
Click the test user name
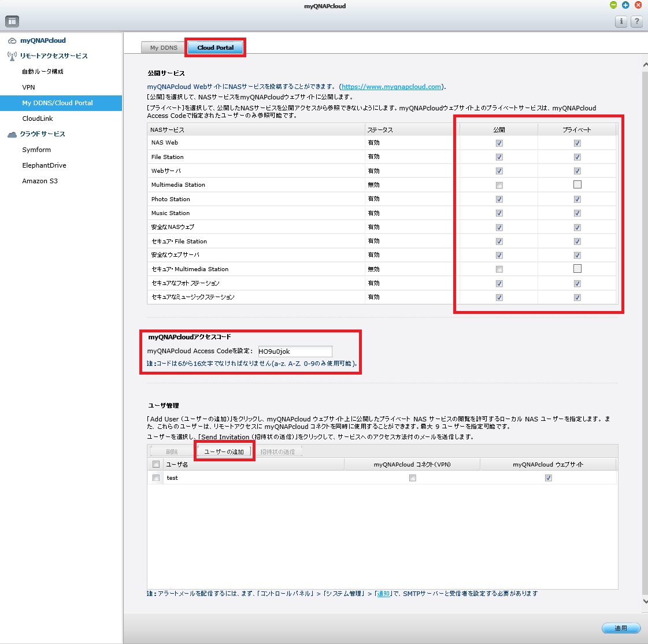pyautogui.click(x=172, y=478)
